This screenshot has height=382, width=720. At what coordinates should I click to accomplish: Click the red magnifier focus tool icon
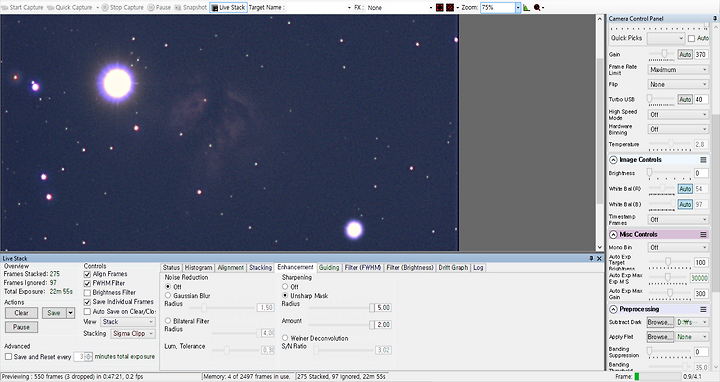[x=537, y=7]
